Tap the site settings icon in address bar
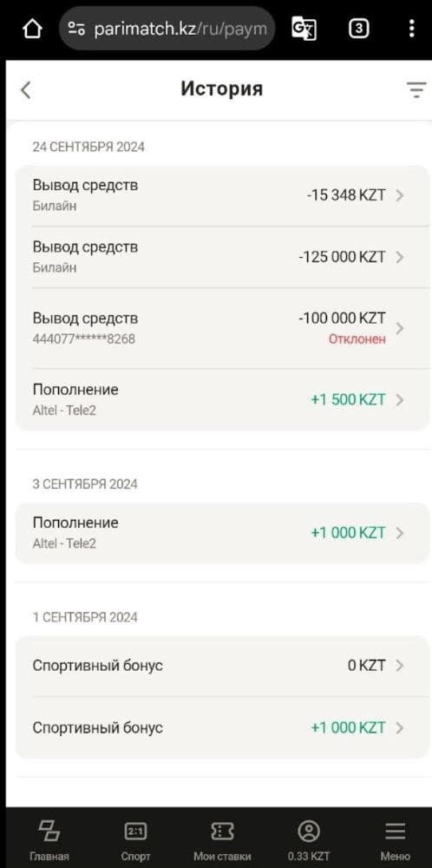Viewport: 432px width, 868px height. [76, 29]
